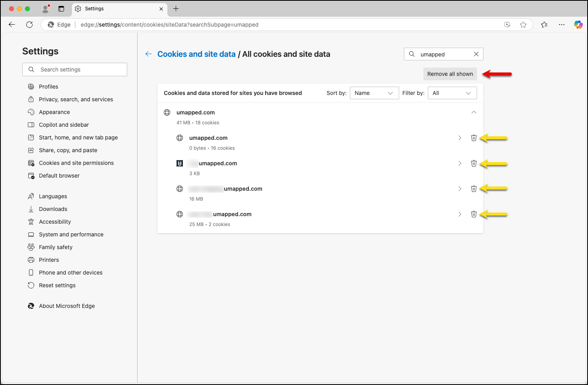Screen dimensions: 588x385
Task: Expand details of 0 bytes umapped.com entry
Action: pos(460,138)
